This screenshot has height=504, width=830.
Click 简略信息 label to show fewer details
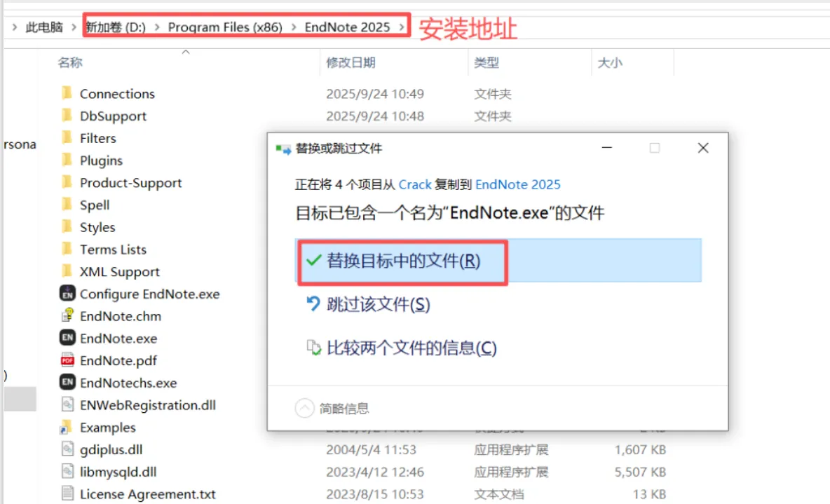coord(344,408)
